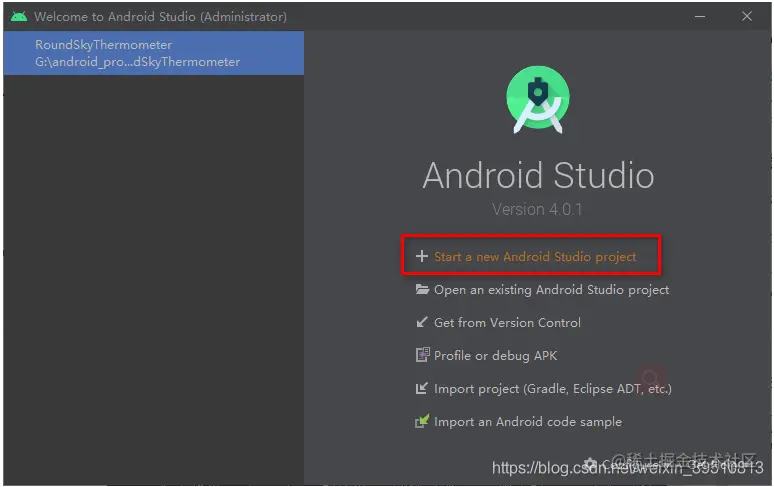Close the Welcome to Android Studio window

pyautogui.click(x=747, y=16)
